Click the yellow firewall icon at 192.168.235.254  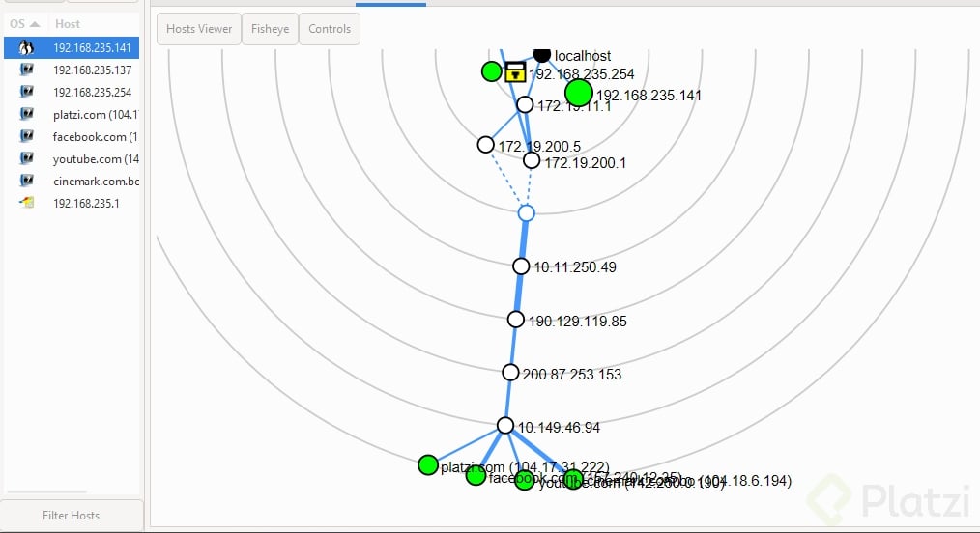point(515,71)
